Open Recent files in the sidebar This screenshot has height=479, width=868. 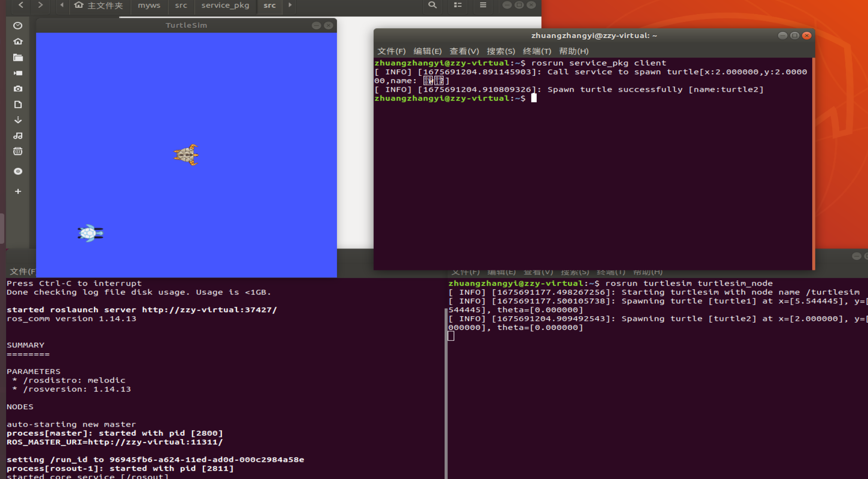(18, 26)
